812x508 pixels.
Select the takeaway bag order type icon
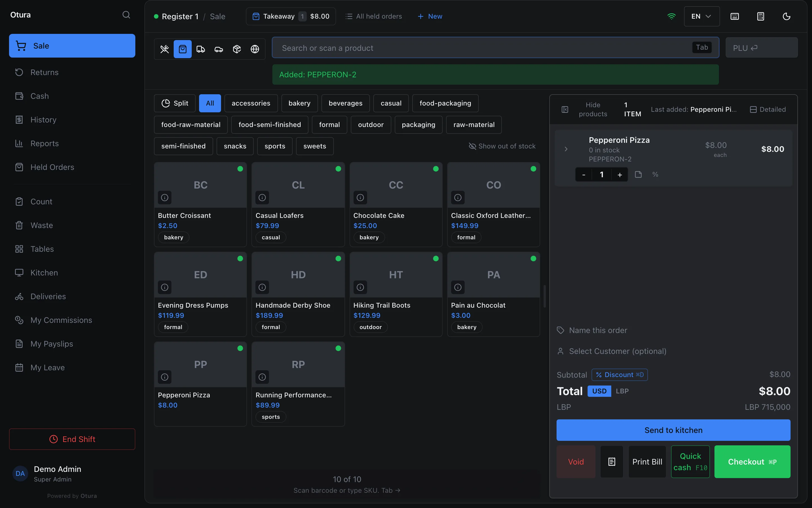(x=182, y=49)
